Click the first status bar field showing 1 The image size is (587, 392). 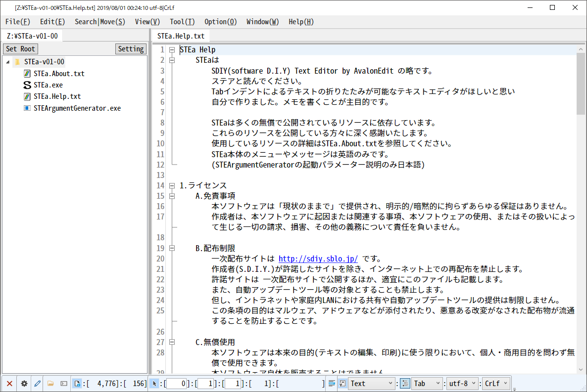coord(205,384)
